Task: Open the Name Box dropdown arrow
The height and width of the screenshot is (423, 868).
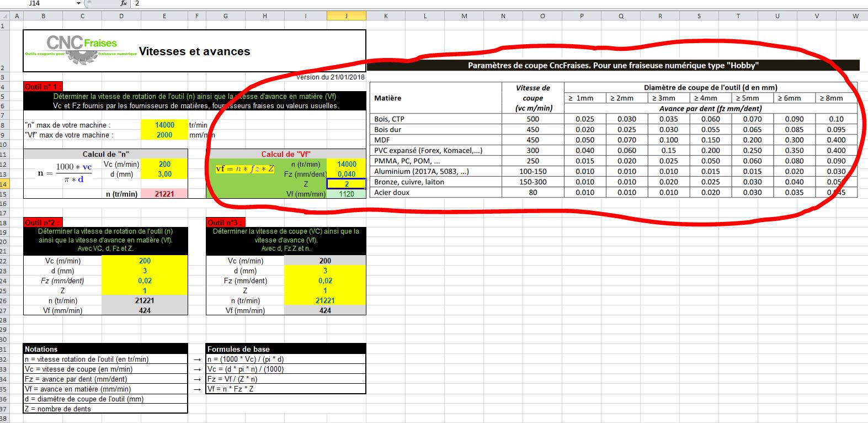Action: coord(79,3)
